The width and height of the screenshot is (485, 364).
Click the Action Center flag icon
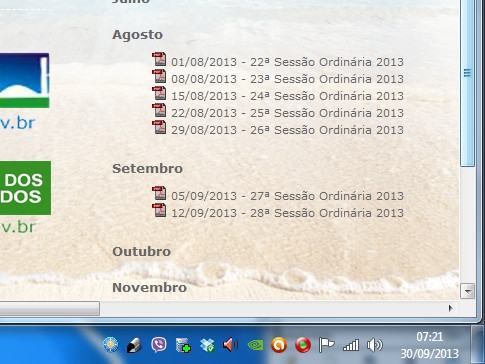(x=326, y=345)
